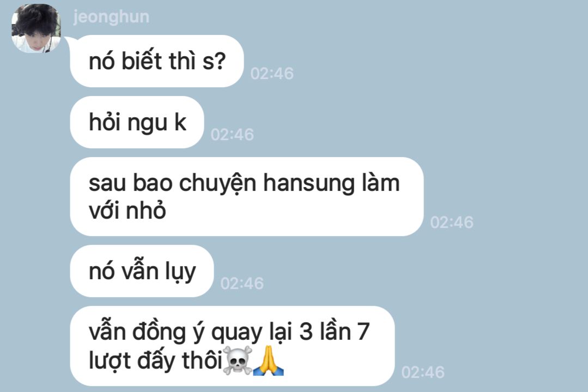Click timestamp beside 'nó vẫn lụy'
The width and height of the screenshot is (588, 392).
point(242,283)
